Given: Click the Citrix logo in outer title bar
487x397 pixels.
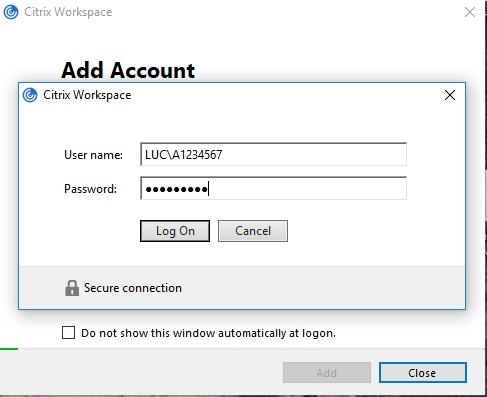Looking at the screenshot, I should pyautogui.click(x=11, y=12).
